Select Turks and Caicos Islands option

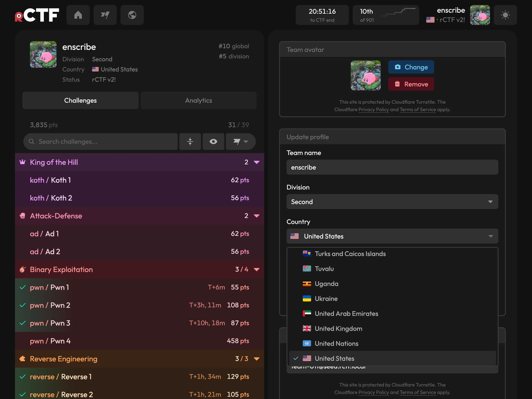[392, 254]
